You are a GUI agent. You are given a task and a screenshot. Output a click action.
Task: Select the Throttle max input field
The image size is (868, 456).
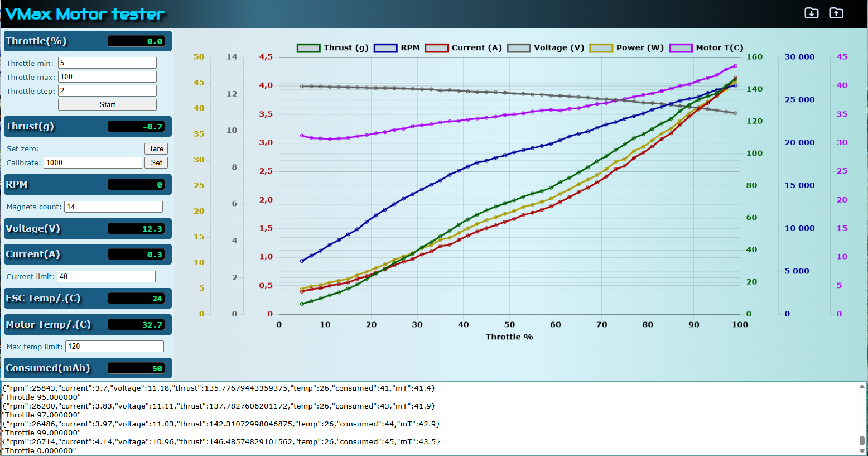click(107, 76)
